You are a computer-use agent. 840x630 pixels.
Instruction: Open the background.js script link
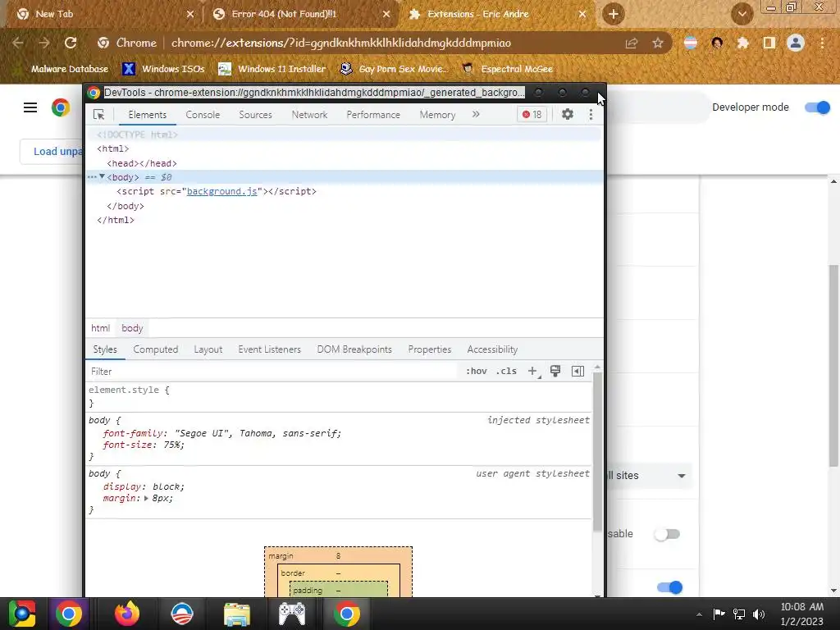[221, 191]
